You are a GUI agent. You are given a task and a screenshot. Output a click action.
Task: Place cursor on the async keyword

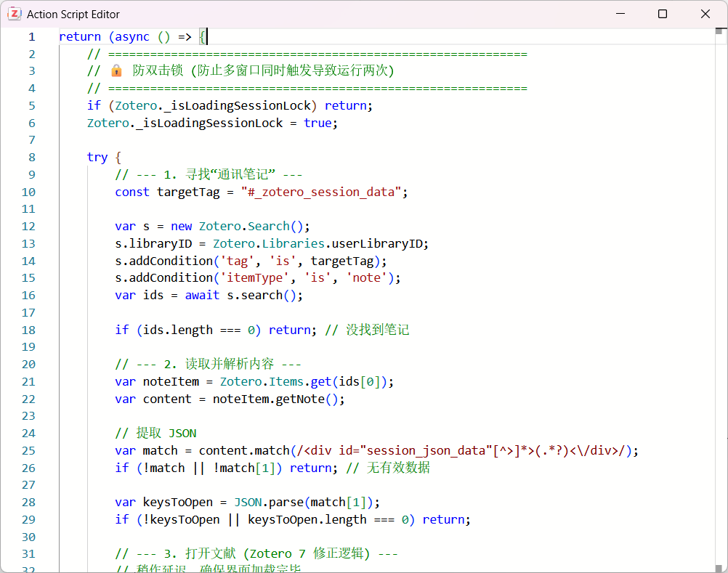pyautogui.click(x=132, y=37)
